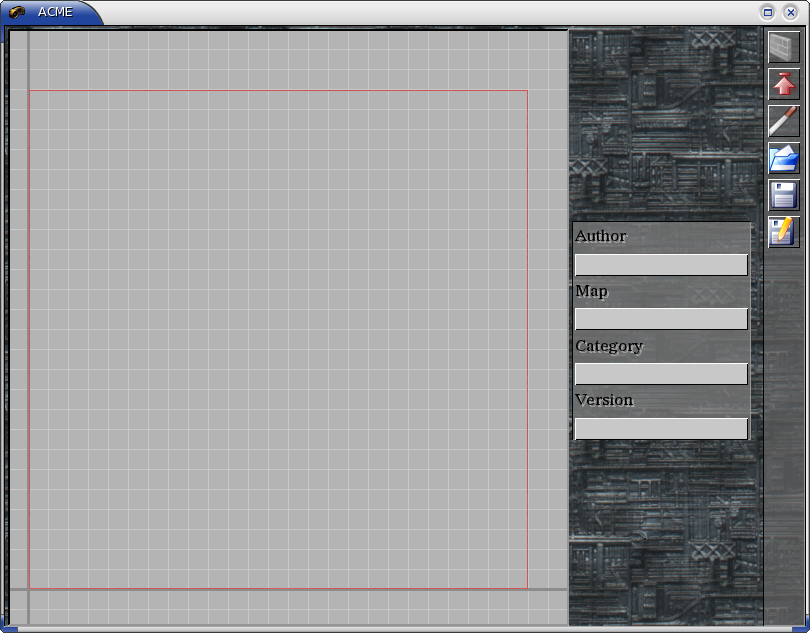810x633 pixels.
Task: Click the Version label text
Action: tap(604, 400)
